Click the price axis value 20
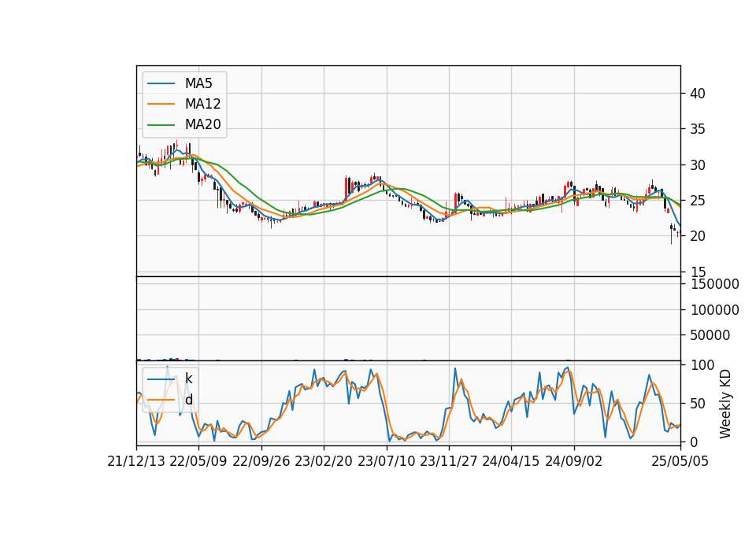Viewport: 756px width, 543px height. tap(698, 236)
